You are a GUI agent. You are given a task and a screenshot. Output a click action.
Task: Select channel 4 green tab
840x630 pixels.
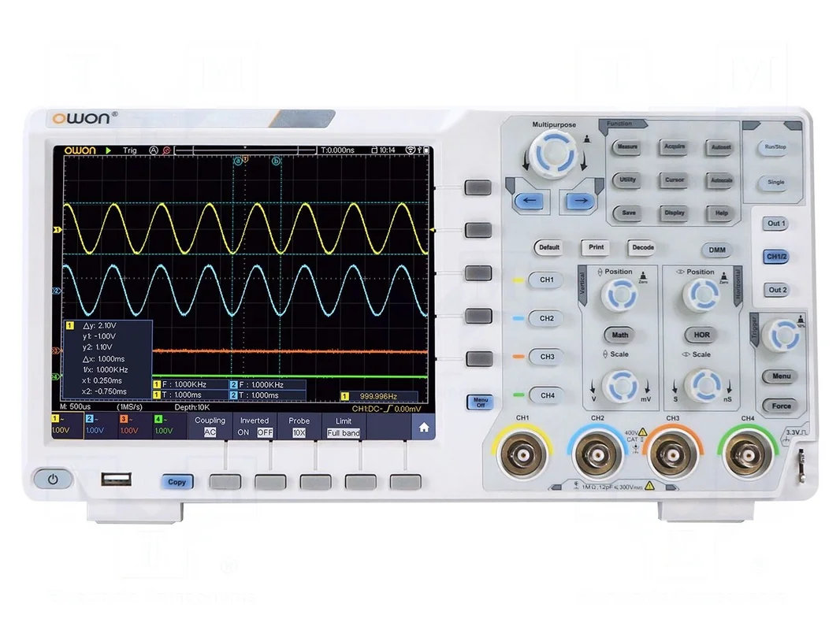click(169, 425)
